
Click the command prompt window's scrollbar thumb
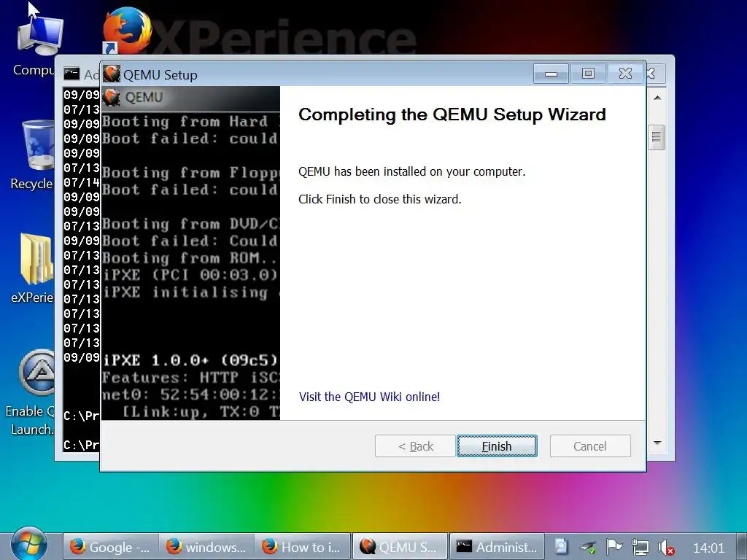pyautogui.click(x=657, y=137)
